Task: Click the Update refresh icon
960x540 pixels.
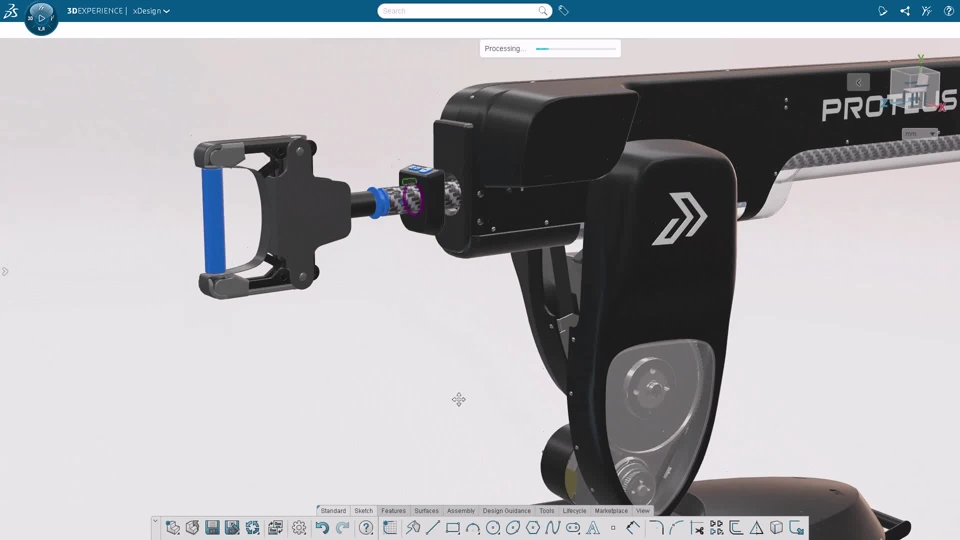Action: point(252,528)
